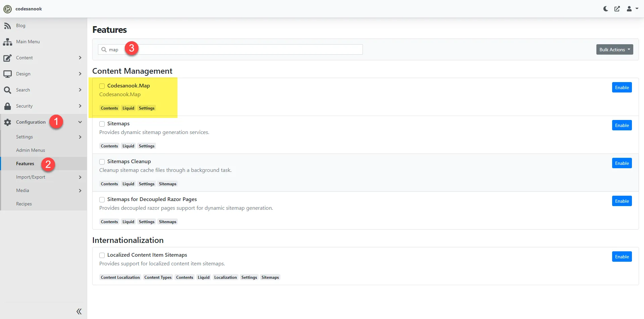644x319 pixels.
Task: Click the Settings submenu label
Action: [x=24, y=137]
